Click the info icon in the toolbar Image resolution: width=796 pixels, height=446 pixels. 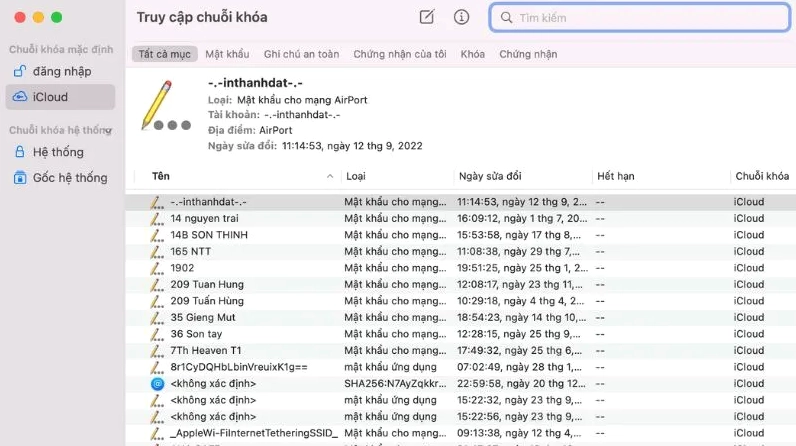(461, 17)
